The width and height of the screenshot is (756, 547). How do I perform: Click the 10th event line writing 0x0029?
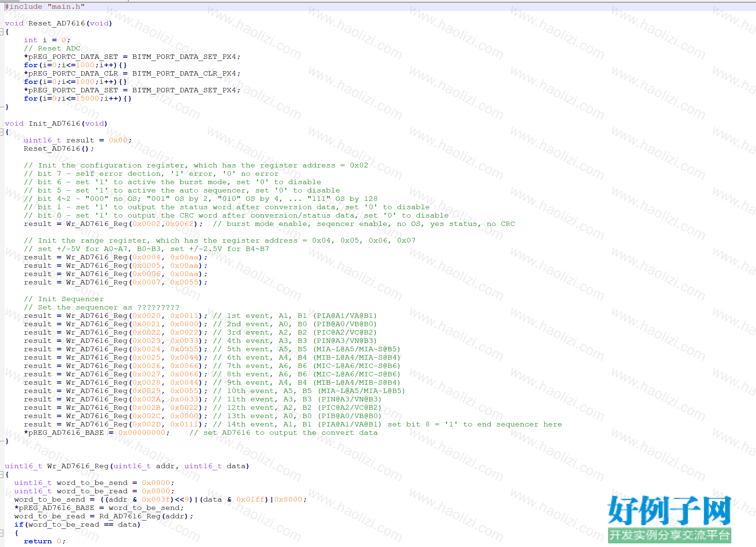[214, 391]
